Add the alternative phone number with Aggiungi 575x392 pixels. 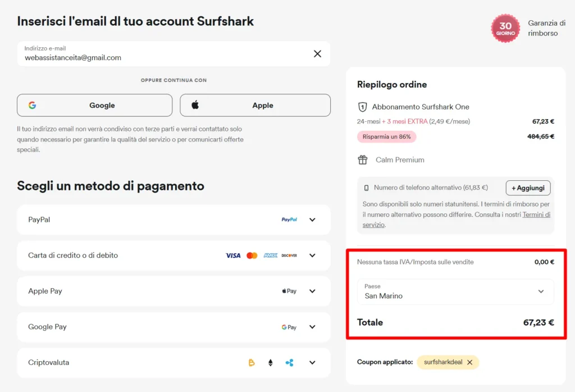(x=528, y=188)
